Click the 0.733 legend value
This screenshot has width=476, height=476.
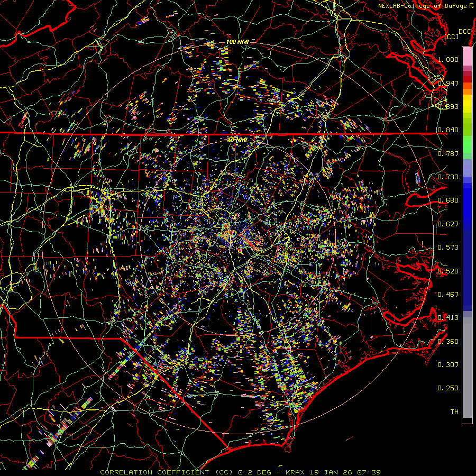[x=448, y=177]
